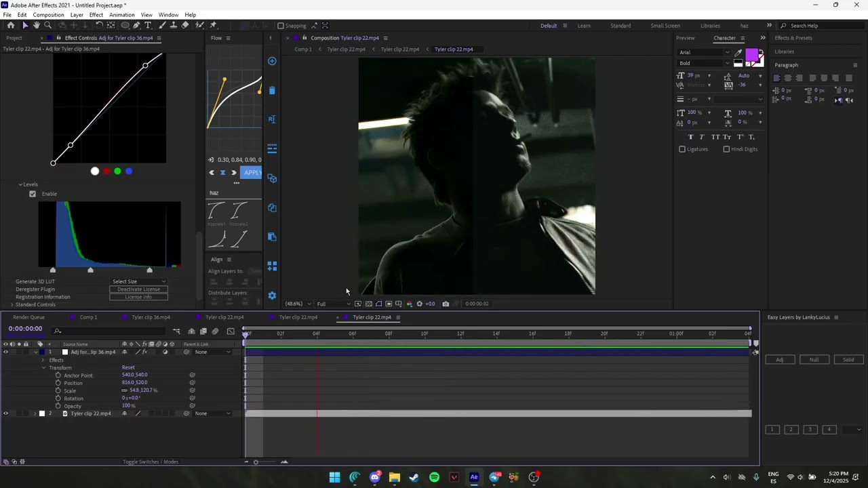Open File Explorer from the taskbar
This screenshot has height=488, width=868.
(x=395, y=477)
